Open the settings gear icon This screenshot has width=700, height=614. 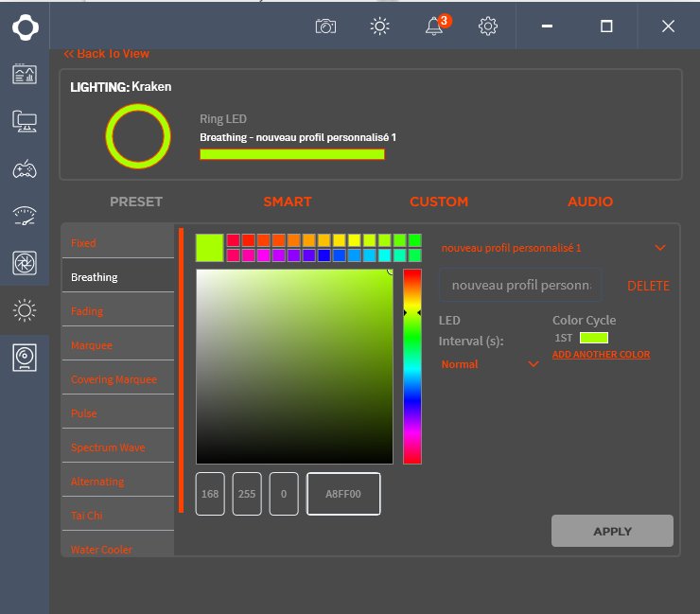click(487, 26)
